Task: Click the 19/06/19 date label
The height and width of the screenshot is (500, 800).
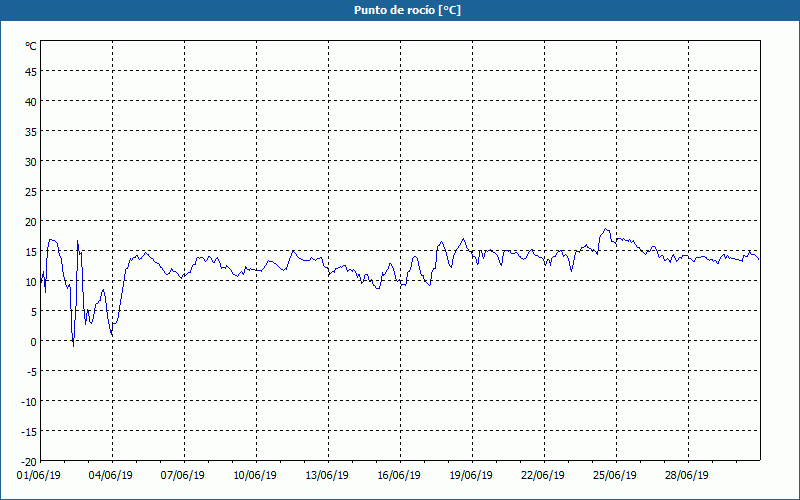Action: [471, 476]
